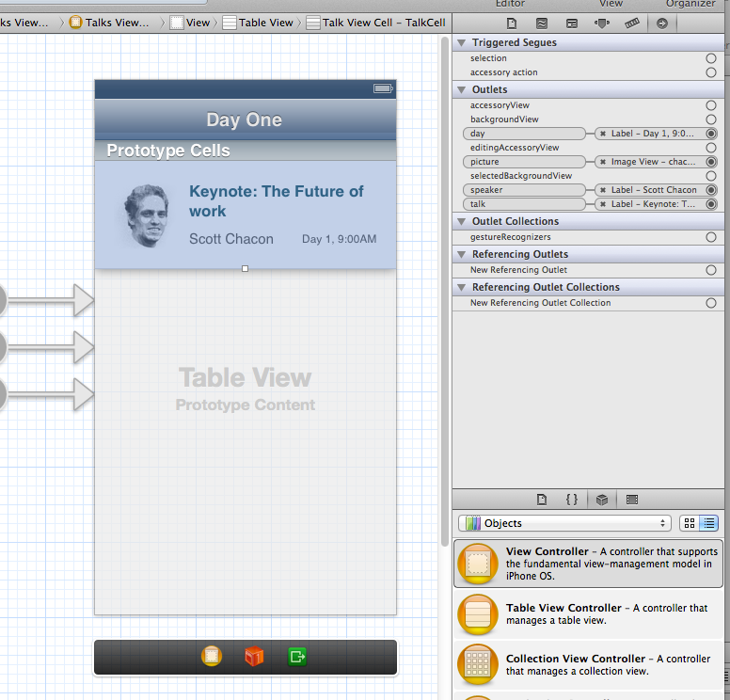Click New Referencing Outlet connection circle

coord(711,270)
